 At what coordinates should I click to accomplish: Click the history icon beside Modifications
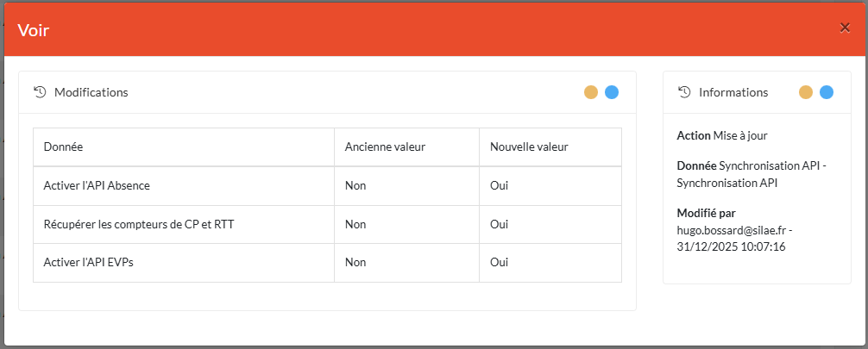39,92
